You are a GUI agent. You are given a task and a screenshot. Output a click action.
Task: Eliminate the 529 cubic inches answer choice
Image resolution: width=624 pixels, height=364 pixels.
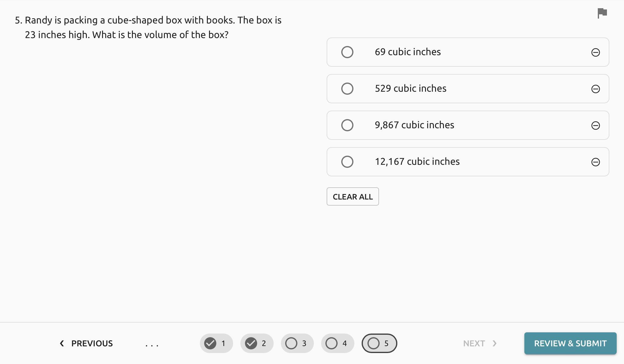(x=596, y=89)
